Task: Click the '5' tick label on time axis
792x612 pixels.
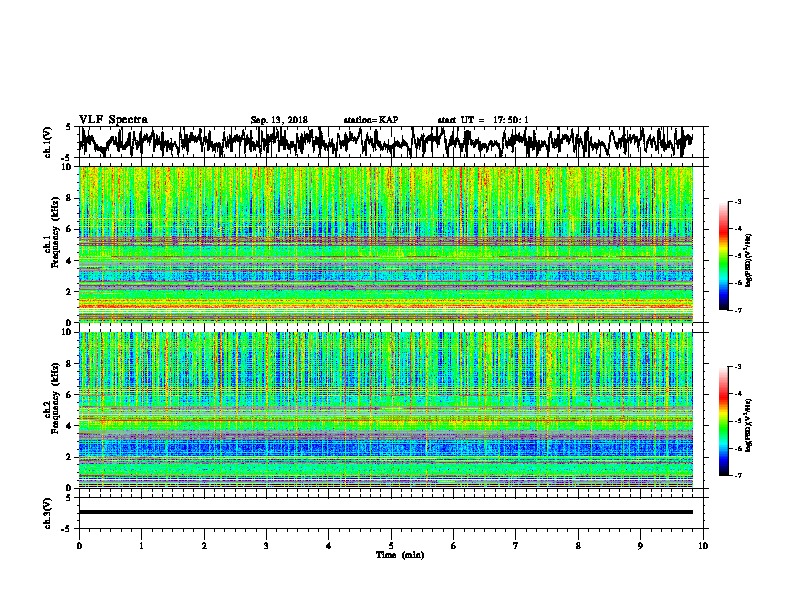Action: (x=391, y=546)
